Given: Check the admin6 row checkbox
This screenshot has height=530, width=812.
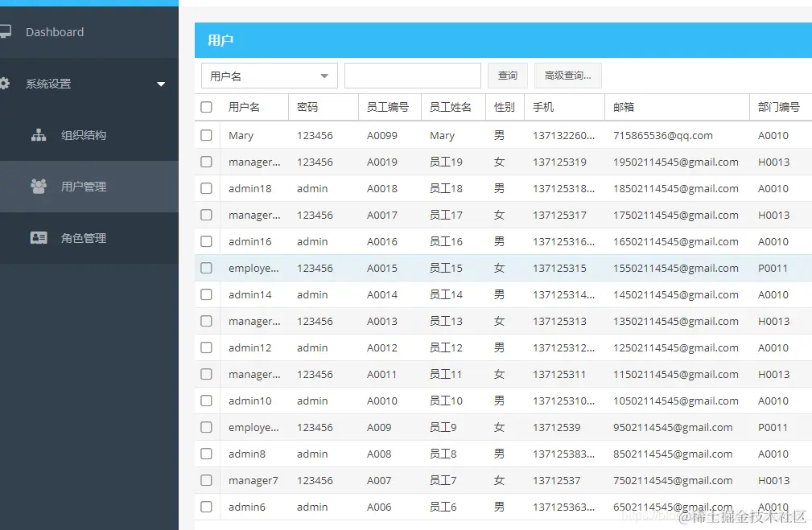Looking at the screenshot, I should tap(206, 507).
